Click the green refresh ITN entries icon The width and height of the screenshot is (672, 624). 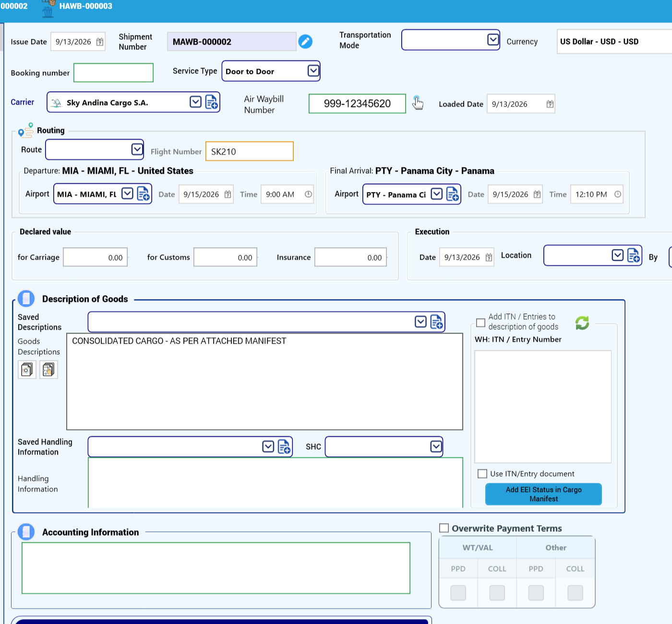(582, 323)
